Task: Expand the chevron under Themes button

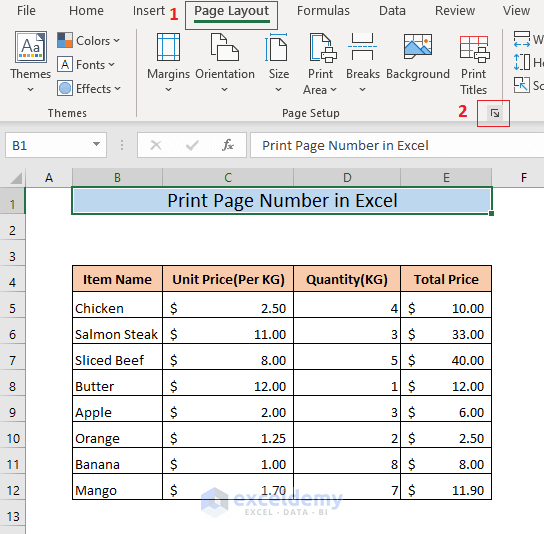Action: tap(31, 90)
